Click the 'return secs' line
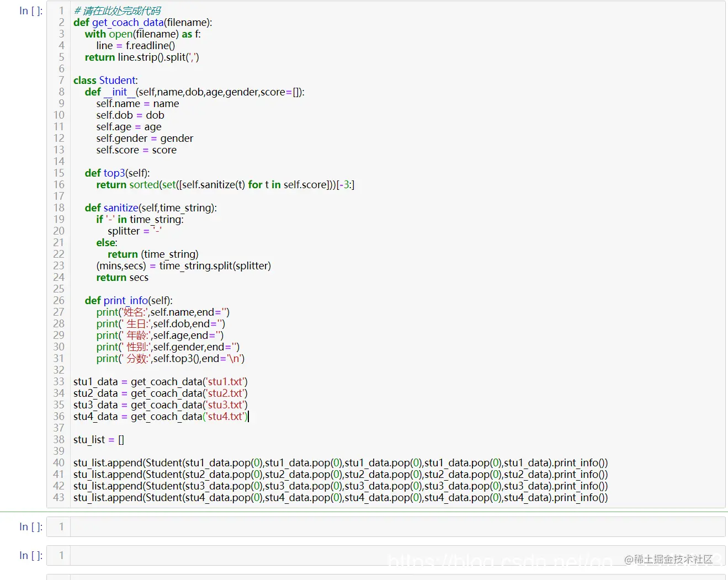 coord(122,277)
